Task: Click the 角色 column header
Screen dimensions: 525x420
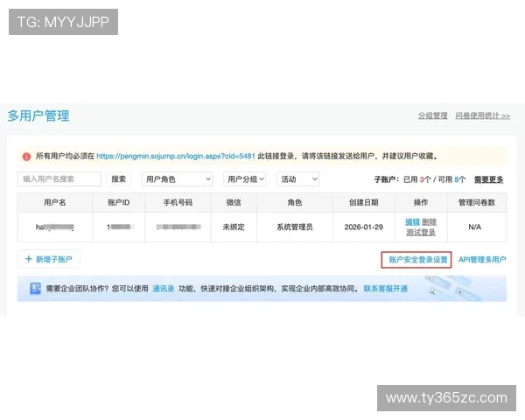Action: coord(295,202)
